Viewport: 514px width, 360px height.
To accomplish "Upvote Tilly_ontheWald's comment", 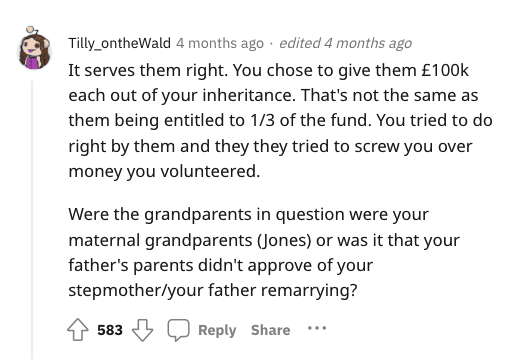I will (78, 330).
